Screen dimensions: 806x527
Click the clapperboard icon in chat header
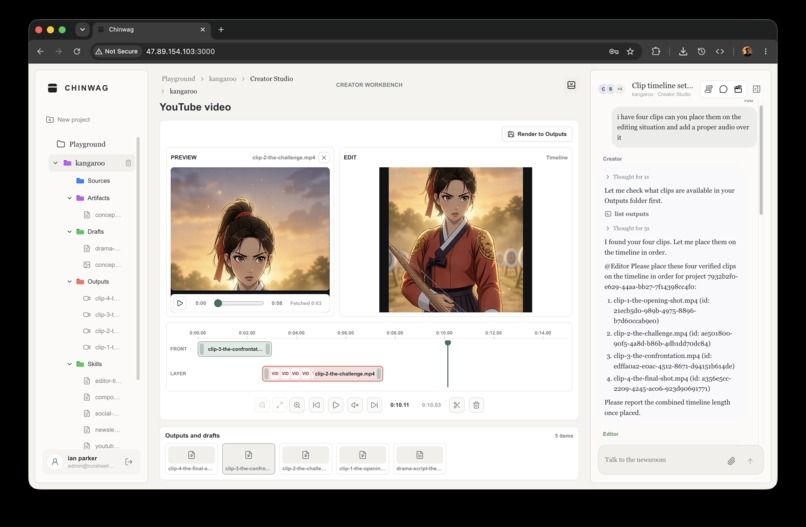[738, 89]
